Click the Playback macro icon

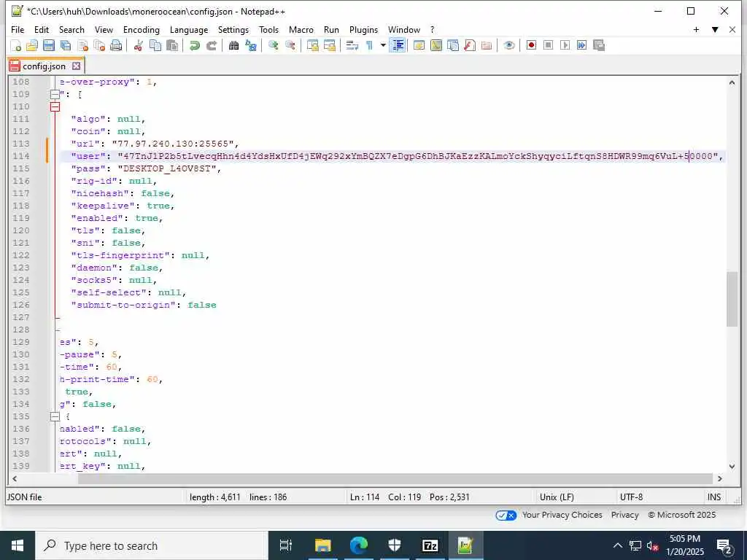(x=565, y=45)
